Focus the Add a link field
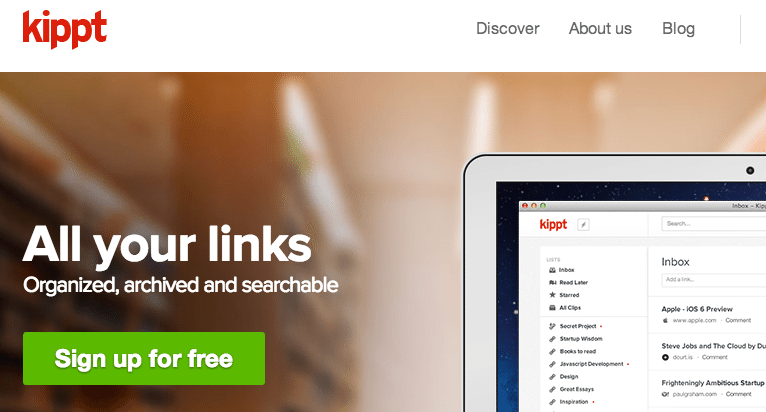This screenshot has height=412, width=766. (714, 280)
